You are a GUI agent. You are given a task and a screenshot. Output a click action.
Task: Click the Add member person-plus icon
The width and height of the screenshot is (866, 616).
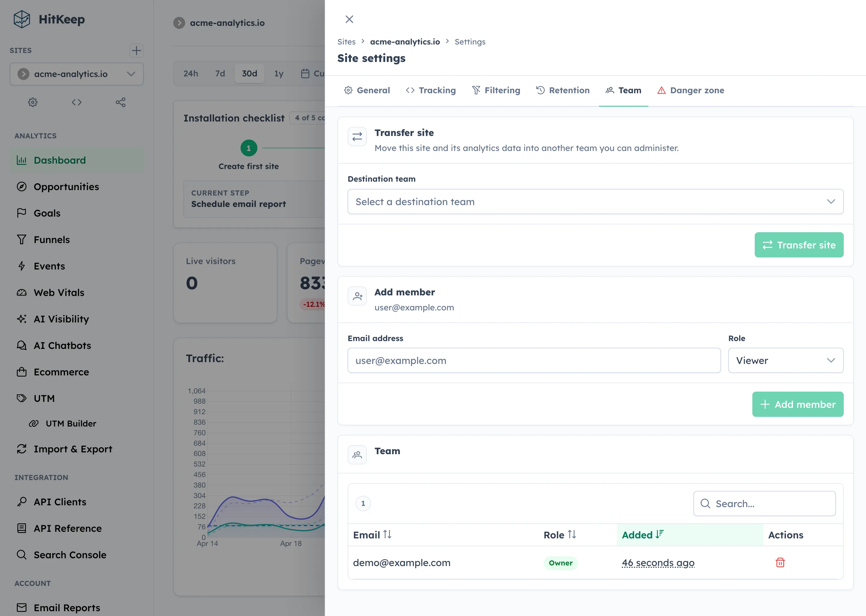tap(357, 296)
